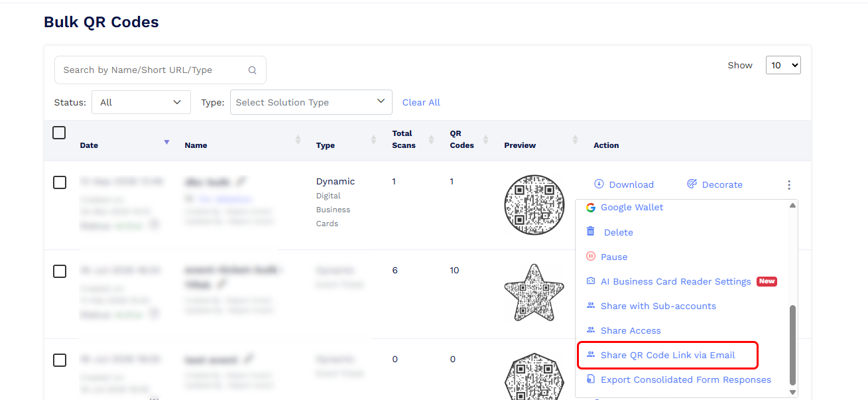Open the three-dot action menu
The width and height of the screenshot is (868, 400).
788,185
